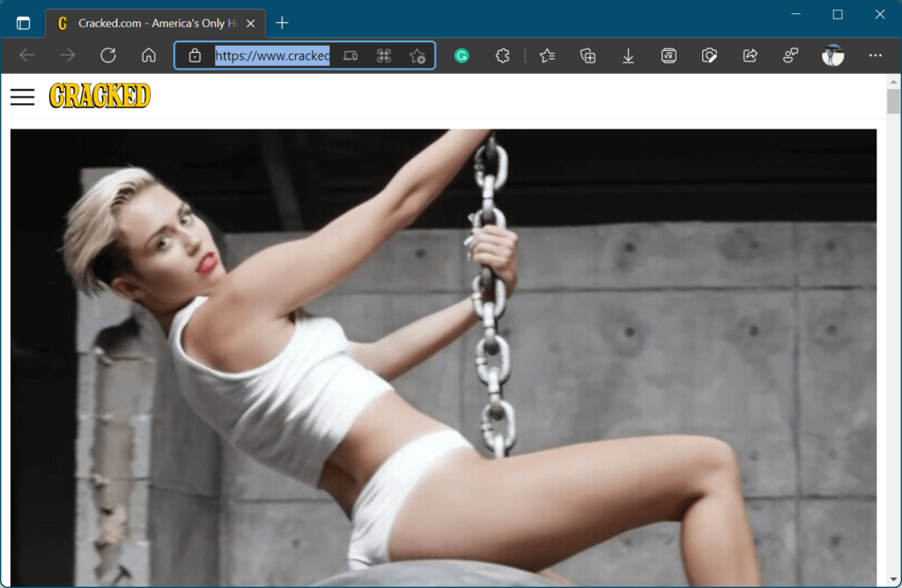Open the user profile avatar

(x=832, y=55)
